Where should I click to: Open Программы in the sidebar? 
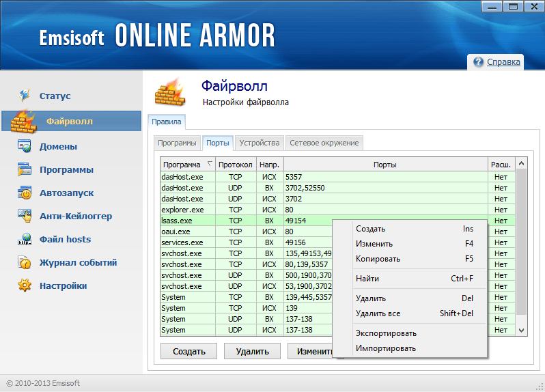click(66, 170)
